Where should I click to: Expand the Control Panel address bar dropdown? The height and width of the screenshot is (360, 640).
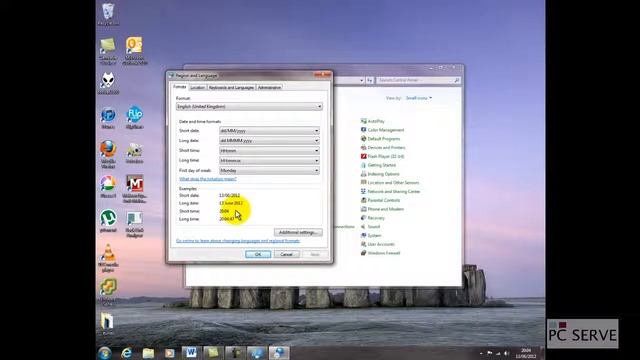coord(362,80)
